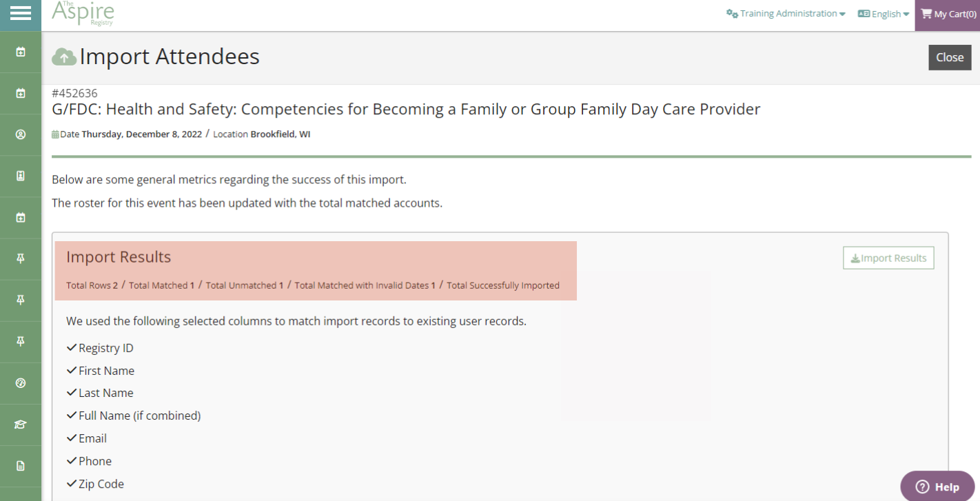
Task: Click the gears icon beside Training Administration
Action: pyautogui.click(x=732, y=14)
